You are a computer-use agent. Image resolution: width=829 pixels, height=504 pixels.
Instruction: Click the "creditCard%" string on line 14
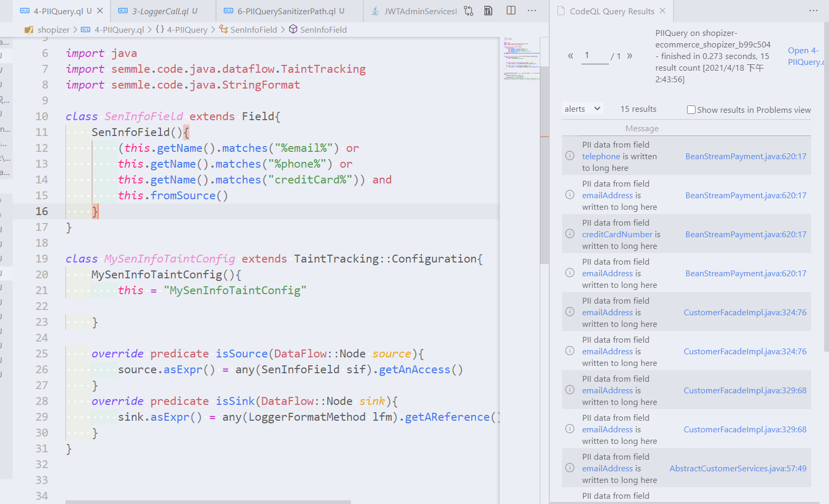[x=310, y=179]
